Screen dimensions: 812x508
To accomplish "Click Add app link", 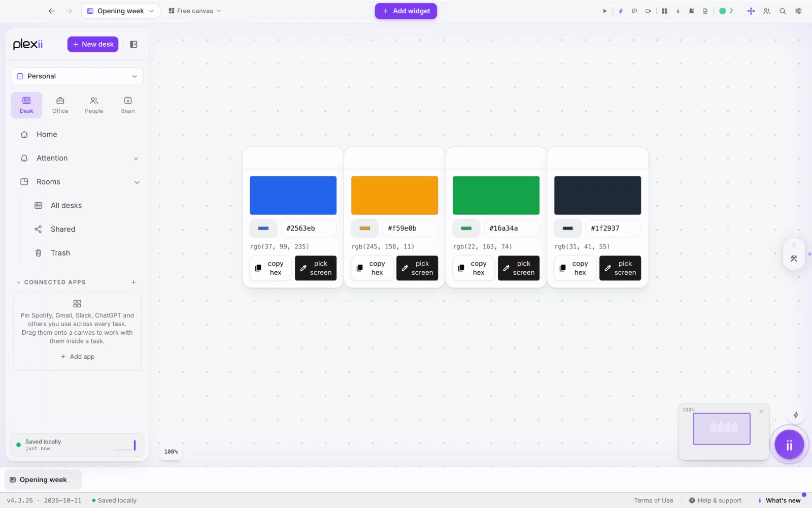I will point(77,357).
